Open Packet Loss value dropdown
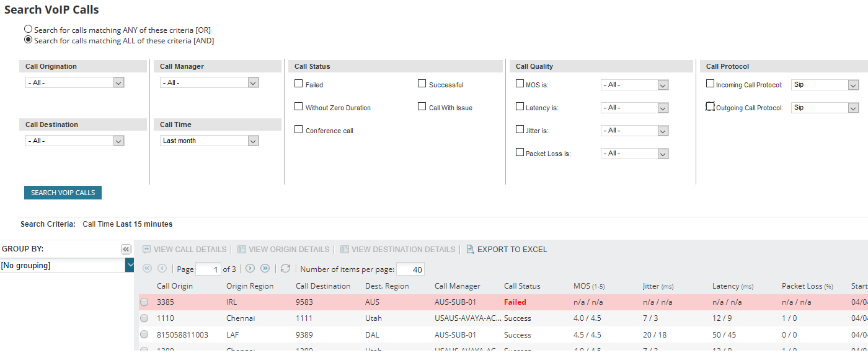868x358 pixels. coord(634,154)
